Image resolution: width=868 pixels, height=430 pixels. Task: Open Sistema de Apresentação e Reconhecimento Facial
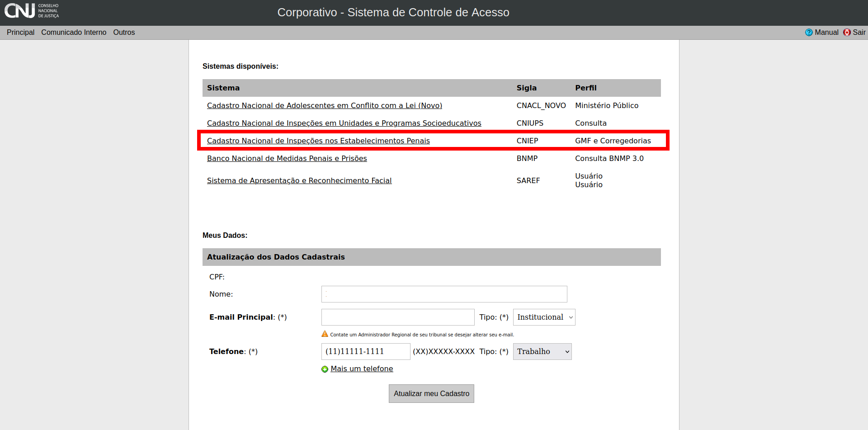tap(299, 181)
